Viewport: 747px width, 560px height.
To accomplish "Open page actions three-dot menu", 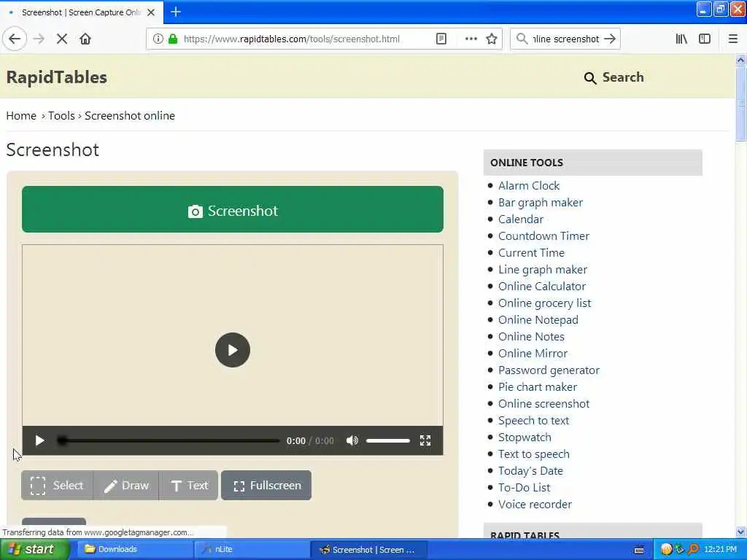I will 471,39.
